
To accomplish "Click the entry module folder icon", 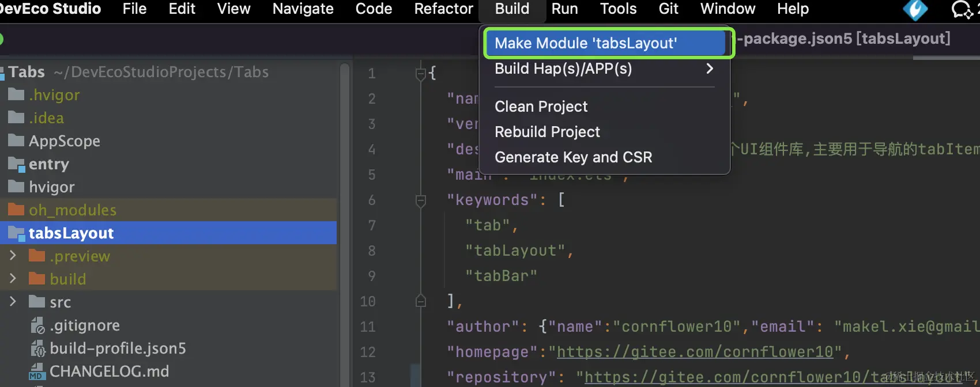I will pos(16,165).
